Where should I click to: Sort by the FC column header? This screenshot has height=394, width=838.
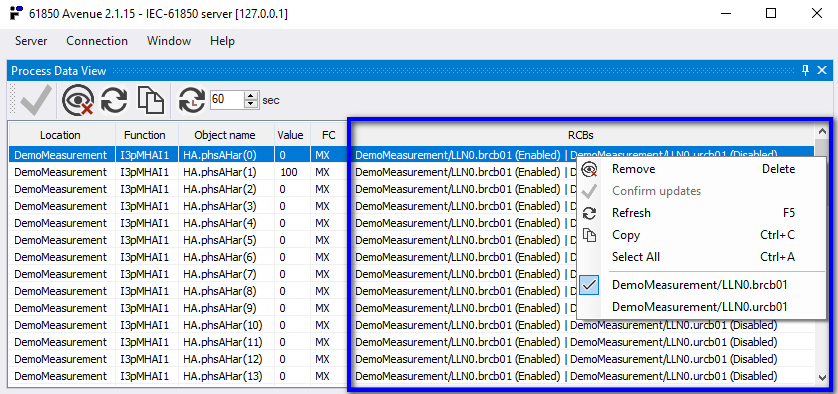click(x=328, y=135)
